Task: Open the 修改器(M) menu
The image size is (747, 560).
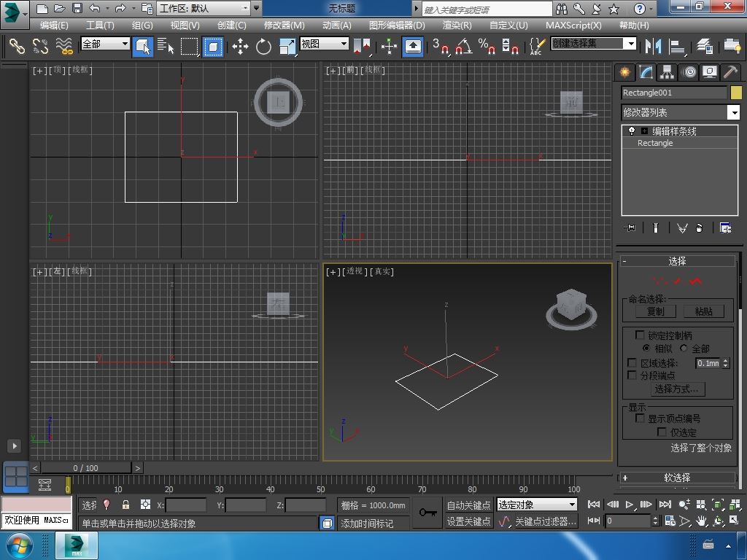Action: click(x=284, y=25)
